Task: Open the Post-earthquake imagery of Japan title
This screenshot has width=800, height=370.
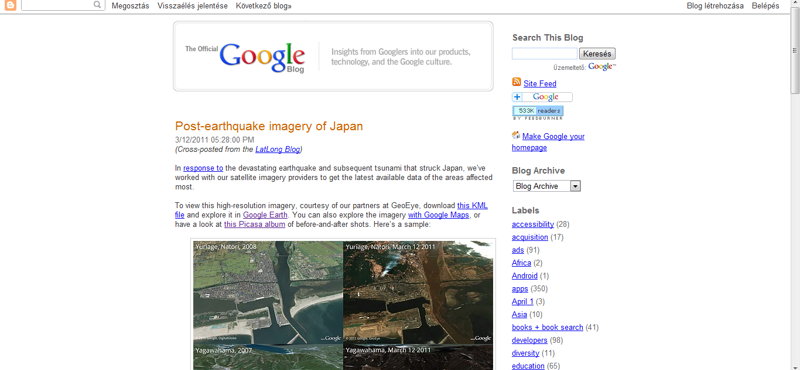Action: [x=269, y=126]
